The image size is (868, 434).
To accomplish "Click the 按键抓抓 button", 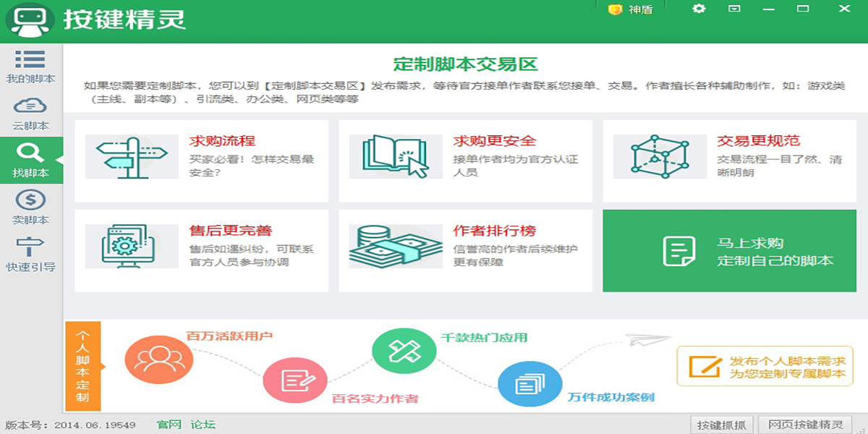I will [722, 425].
